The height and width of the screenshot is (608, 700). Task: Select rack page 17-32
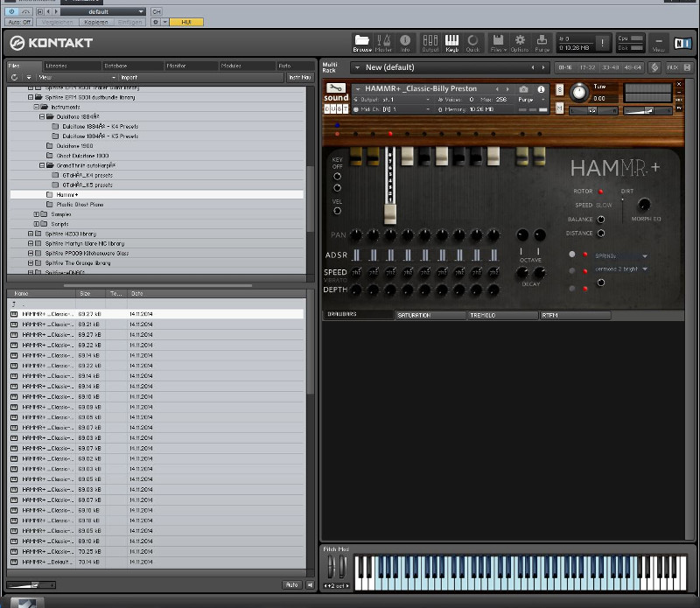[x=587, y=67]
